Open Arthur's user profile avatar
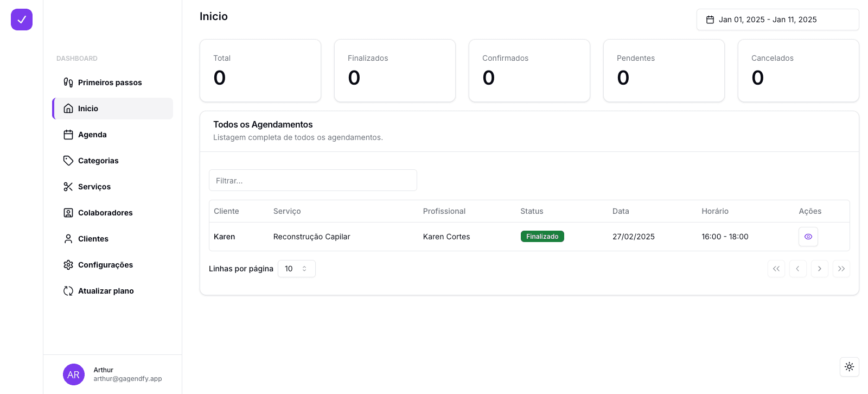Image resolution: width=868 pixels, height=394 pixels. click(x=74, y=374)
